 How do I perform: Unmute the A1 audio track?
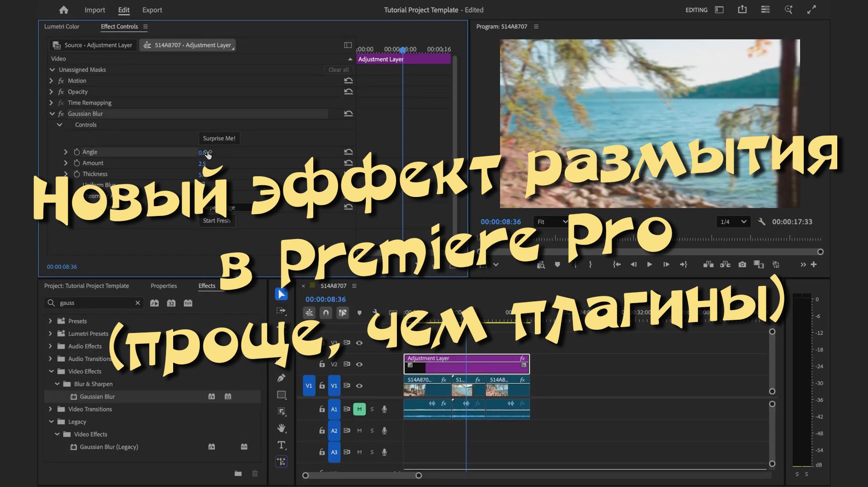click(359, 409)
